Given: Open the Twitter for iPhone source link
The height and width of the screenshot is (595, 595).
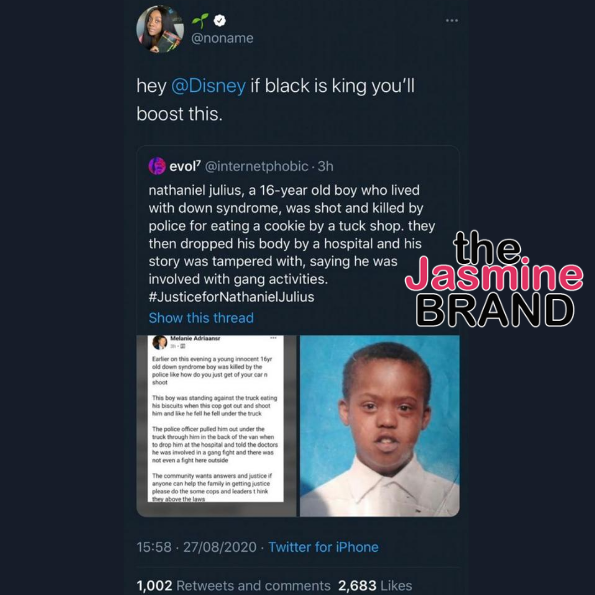Looking at the screenshot, I should [323, 547].
